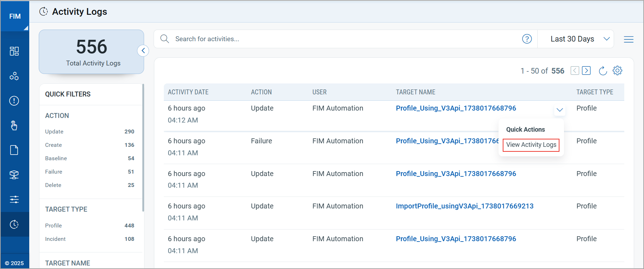Sort by ACTIVITY DATE column

coord(188,92)
